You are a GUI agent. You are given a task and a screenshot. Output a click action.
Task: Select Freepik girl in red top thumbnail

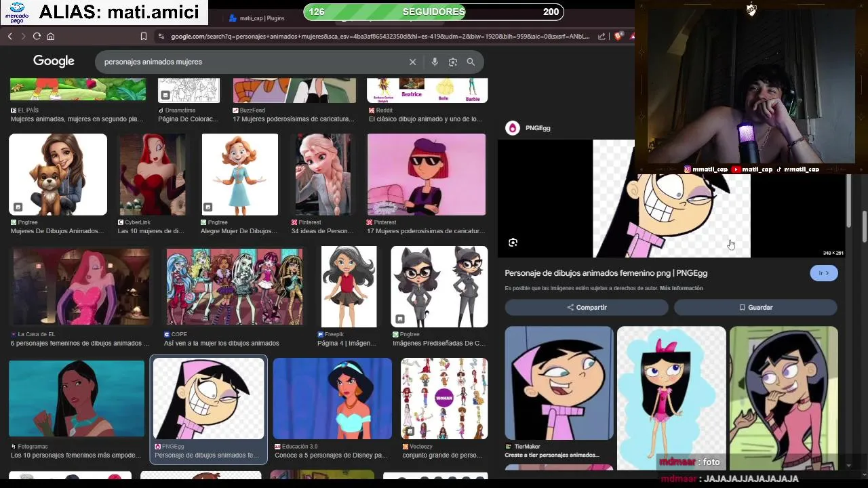coord(349,287)
